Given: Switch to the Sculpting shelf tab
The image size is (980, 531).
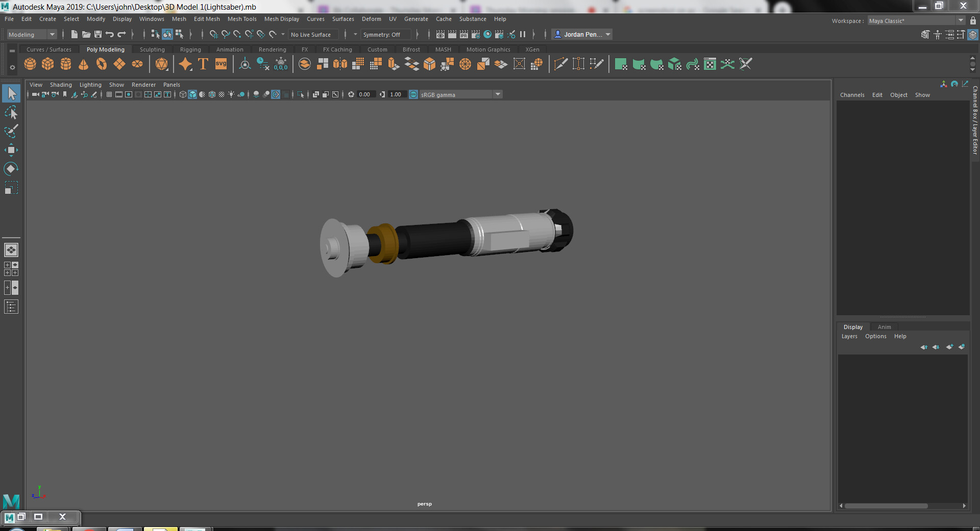Looking at the screenshot, I should [x=152, y=49].
